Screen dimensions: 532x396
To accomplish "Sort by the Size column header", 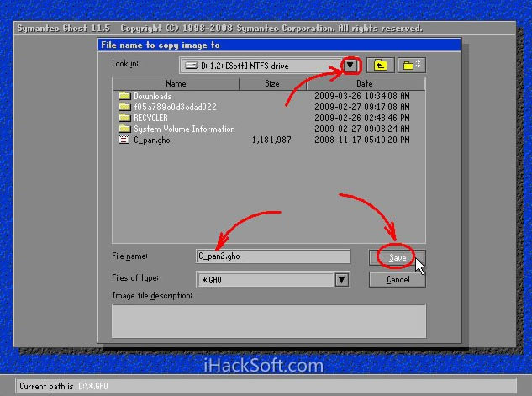I will (272, 84).
